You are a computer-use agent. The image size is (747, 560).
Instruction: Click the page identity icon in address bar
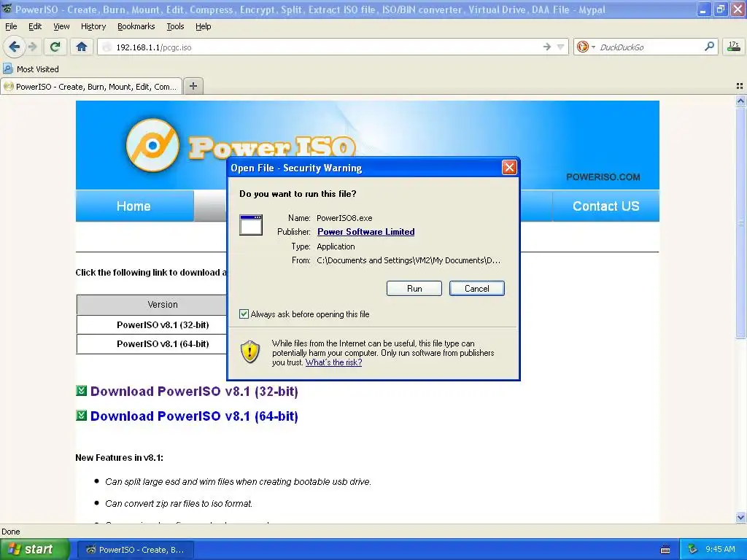pyautogui.click(x=107, y=47)
